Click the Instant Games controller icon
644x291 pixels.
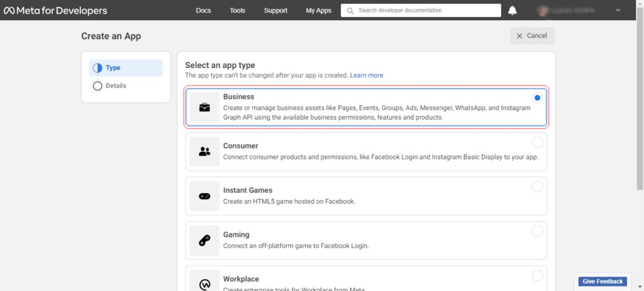pos(204,196)
